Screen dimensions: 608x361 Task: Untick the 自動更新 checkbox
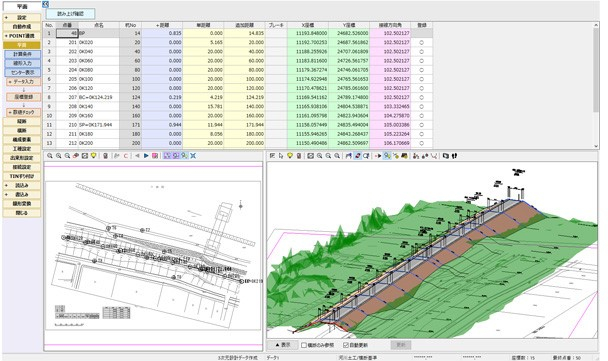point(346,345)
